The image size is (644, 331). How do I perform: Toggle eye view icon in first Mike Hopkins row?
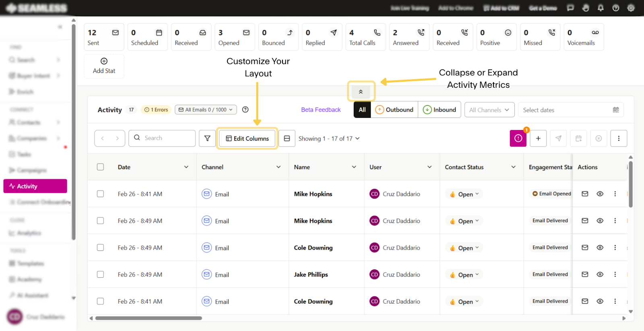pos(600,194)
